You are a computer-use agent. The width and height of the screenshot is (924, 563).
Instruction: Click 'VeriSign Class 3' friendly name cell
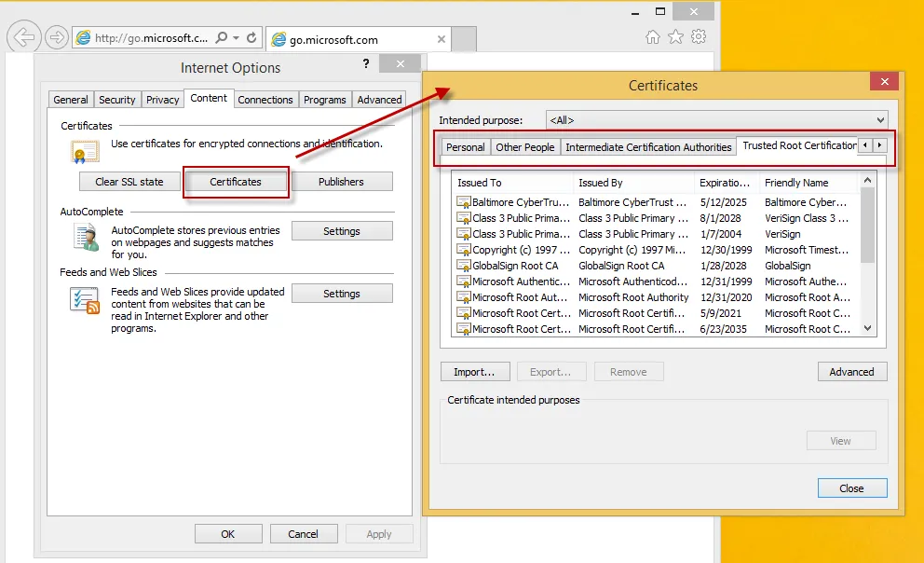(x=807, y=218)
